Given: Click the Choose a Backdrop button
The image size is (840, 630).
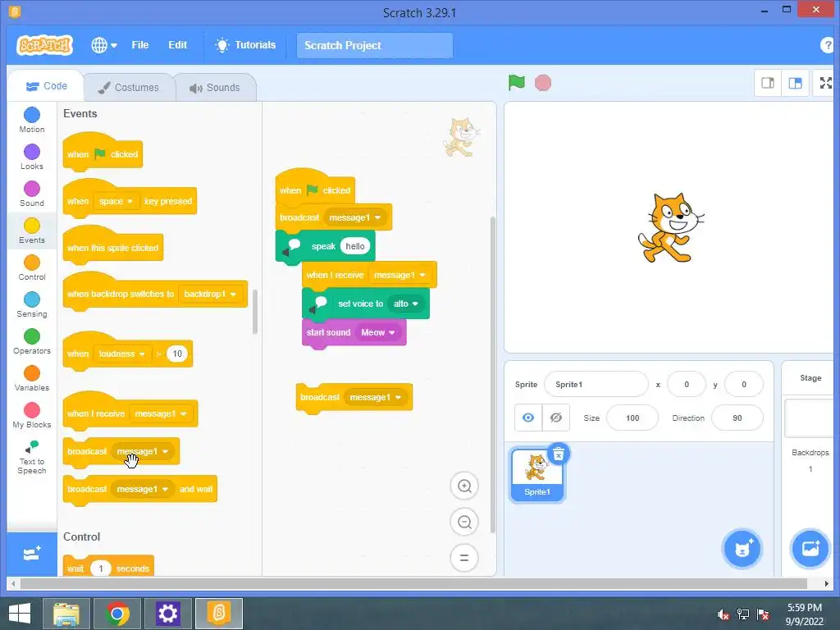Looking at the screenshot, I should (810, 548).
